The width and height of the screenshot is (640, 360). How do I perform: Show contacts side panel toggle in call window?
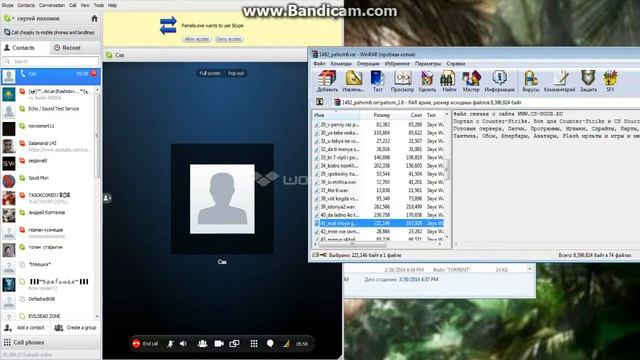[107, 198]
